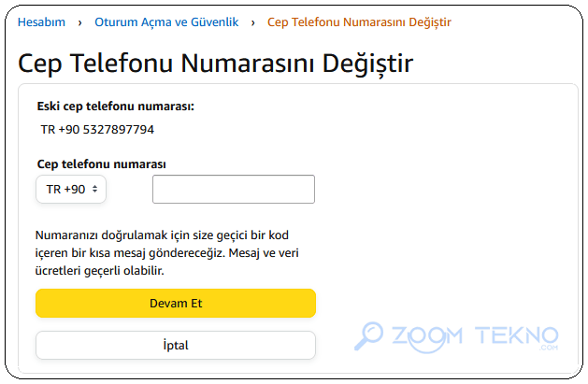588x384 pixels.
Task: Open the Hesabım breadcrumb link
Action: tap(41, 22)
